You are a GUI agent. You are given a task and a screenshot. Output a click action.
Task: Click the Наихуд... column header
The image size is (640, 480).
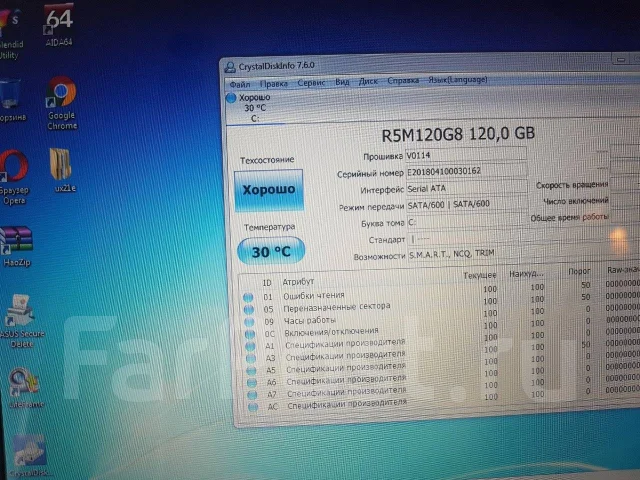point(527,274)
